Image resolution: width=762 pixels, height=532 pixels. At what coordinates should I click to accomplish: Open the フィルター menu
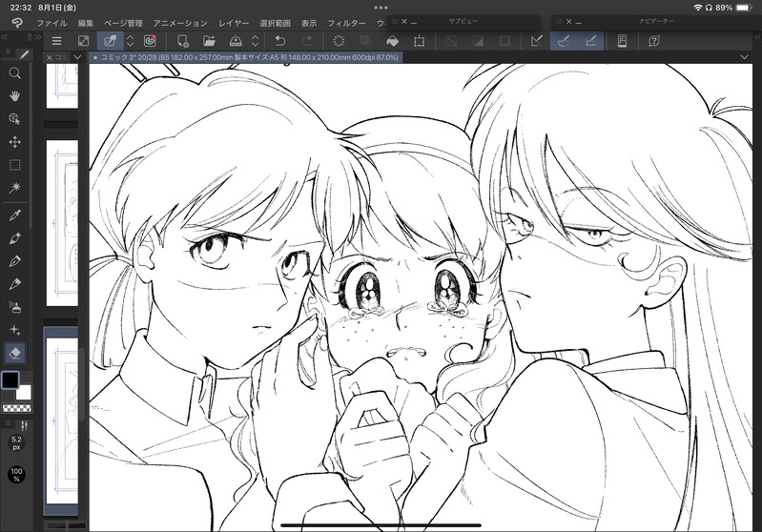click(346, 23)
